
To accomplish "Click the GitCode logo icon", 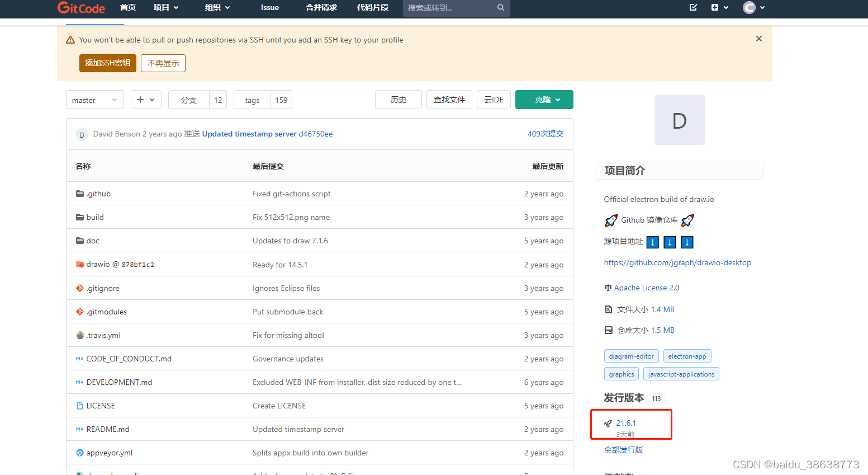I will point(63,8).
